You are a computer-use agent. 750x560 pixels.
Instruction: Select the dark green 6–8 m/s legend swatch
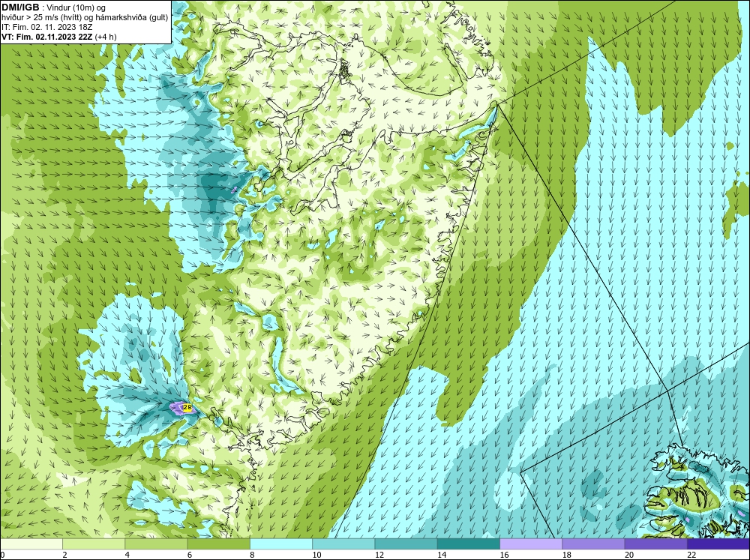tap(218, 544)
